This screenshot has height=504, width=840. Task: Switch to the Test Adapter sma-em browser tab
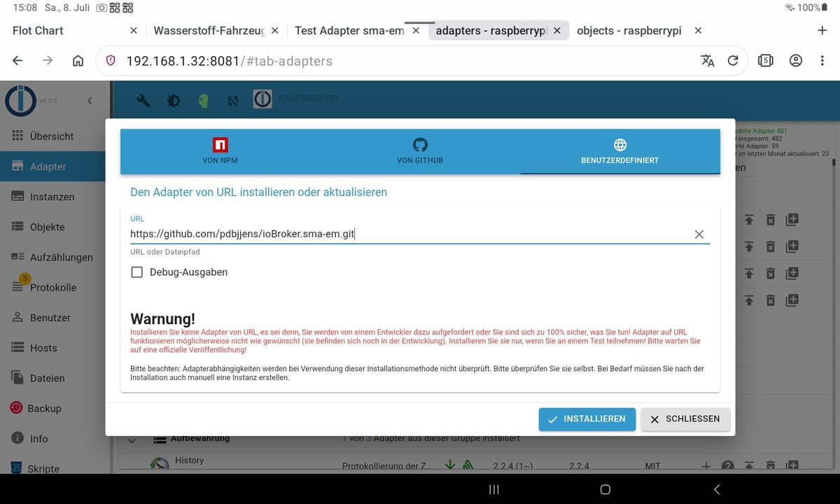349,31
